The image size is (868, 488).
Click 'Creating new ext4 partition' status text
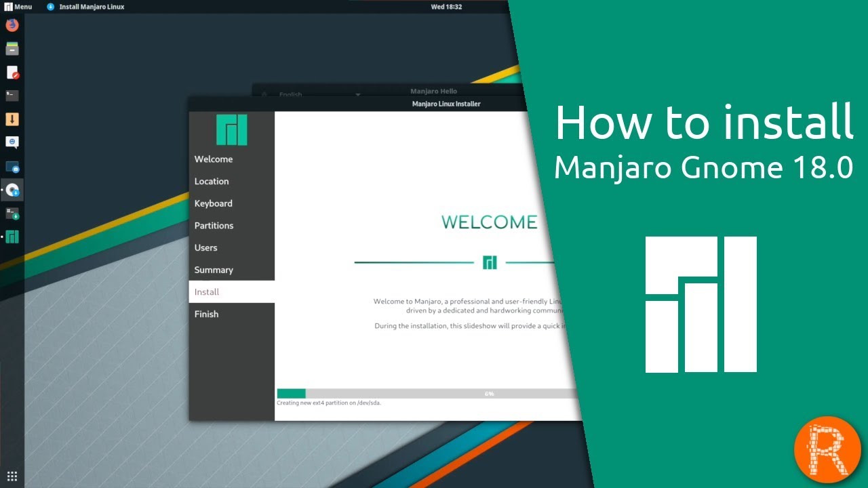point(329,403)
